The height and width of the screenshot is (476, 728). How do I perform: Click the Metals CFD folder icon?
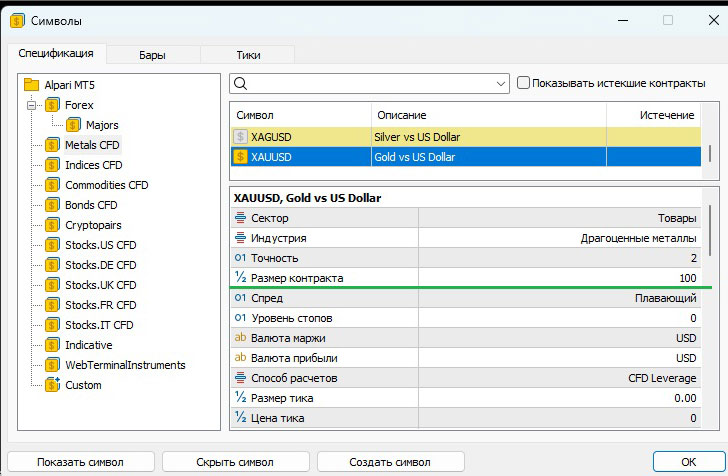[x=53, y=145]
